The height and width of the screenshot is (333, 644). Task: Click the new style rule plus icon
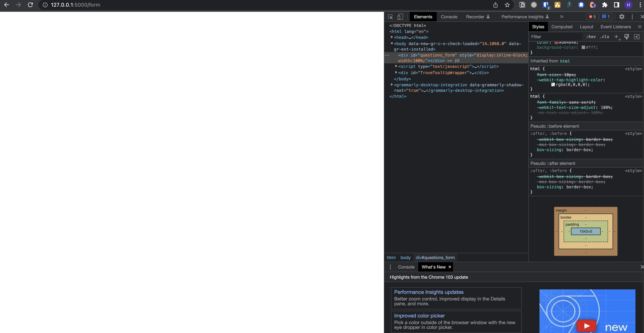[616, 37]
